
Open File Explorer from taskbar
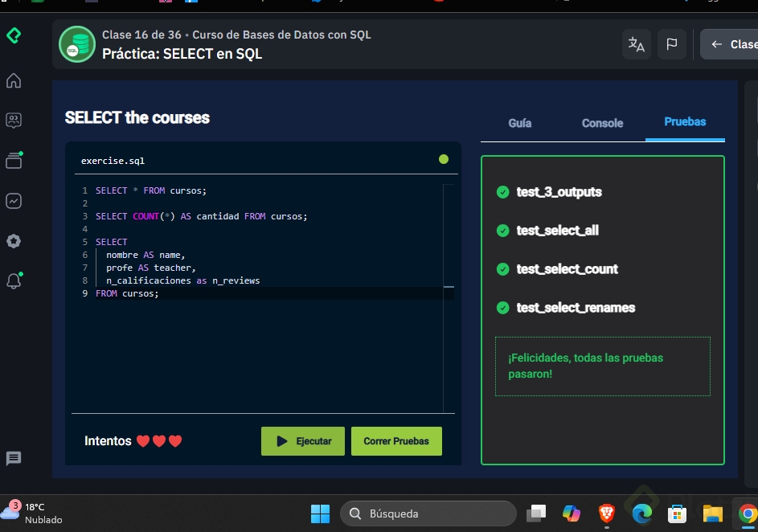(x=712, y=514)
